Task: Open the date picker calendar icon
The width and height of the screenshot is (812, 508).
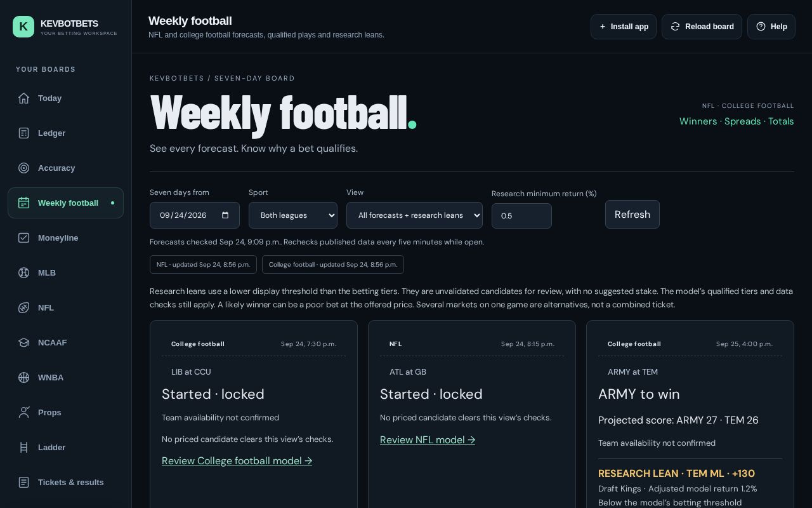Action: pyautogui.click(x=225, y=215)
